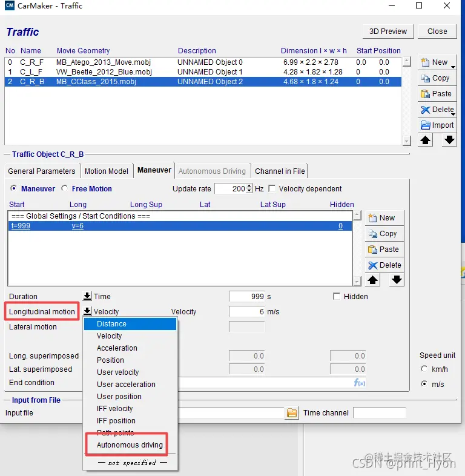Viewport: 465px width, 476px height.
Task: Choose User position menu entry
Action: tap(130, 397)
